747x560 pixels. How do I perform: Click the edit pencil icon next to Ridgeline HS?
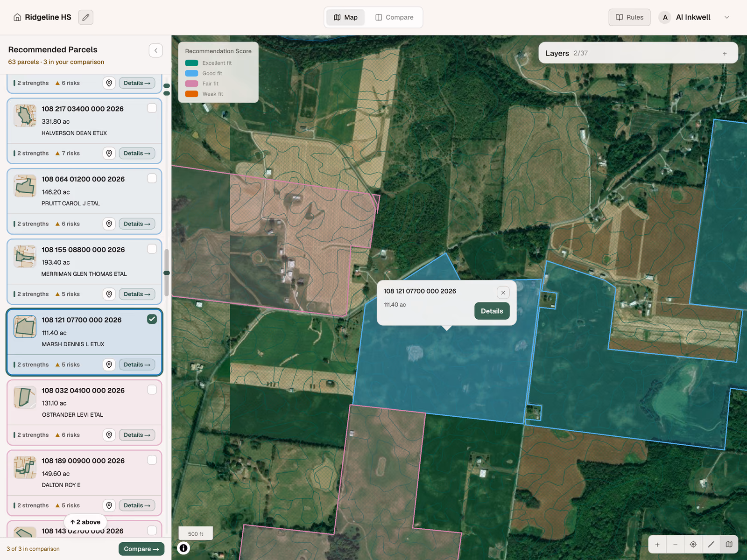[85, 17]
